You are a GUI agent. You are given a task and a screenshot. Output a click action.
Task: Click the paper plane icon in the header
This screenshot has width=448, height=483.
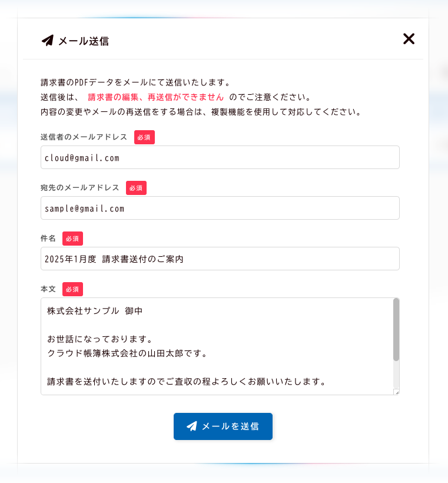tap(48, 41)
